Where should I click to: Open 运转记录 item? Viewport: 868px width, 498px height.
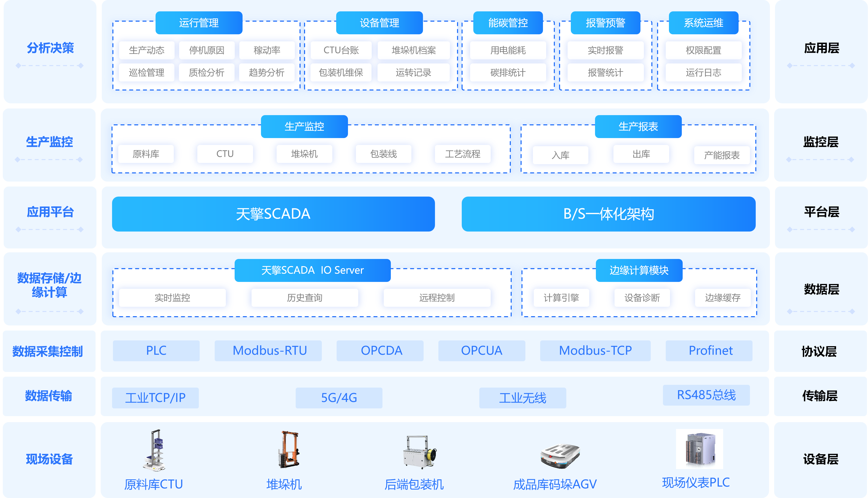tap(414, 72)
